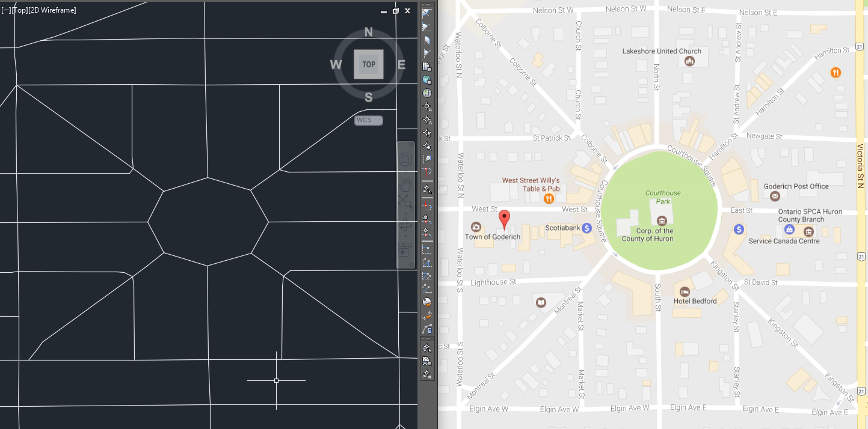Select Profile Station and Elevation from Plan icon

coord(427,219)
